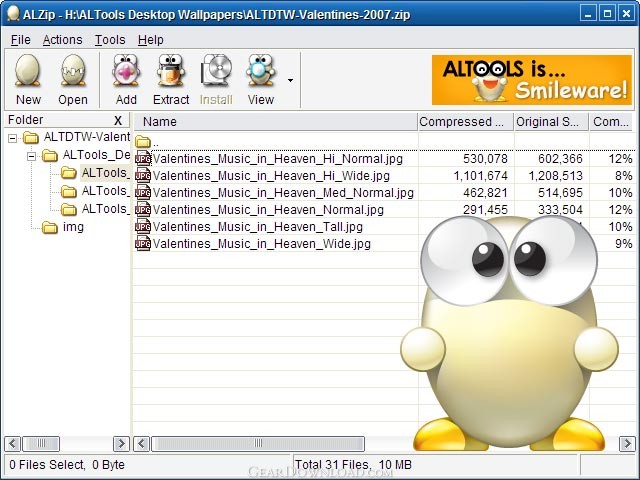The image size is (640, 480).
Task: Click the img folder icon
Action: click(50, 227)
